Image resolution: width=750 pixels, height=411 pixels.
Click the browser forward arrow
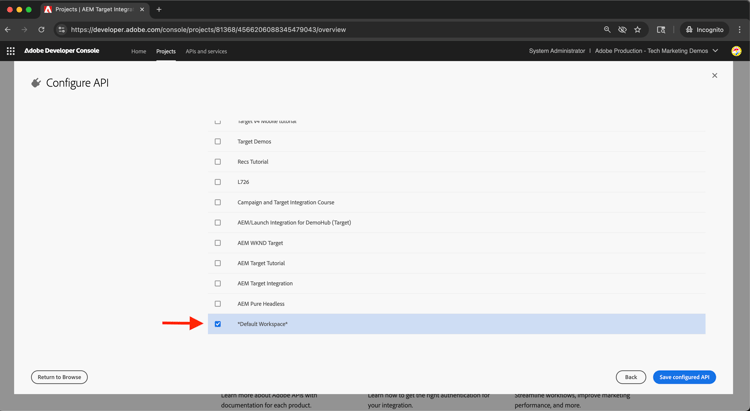click(x=24, y=30)
